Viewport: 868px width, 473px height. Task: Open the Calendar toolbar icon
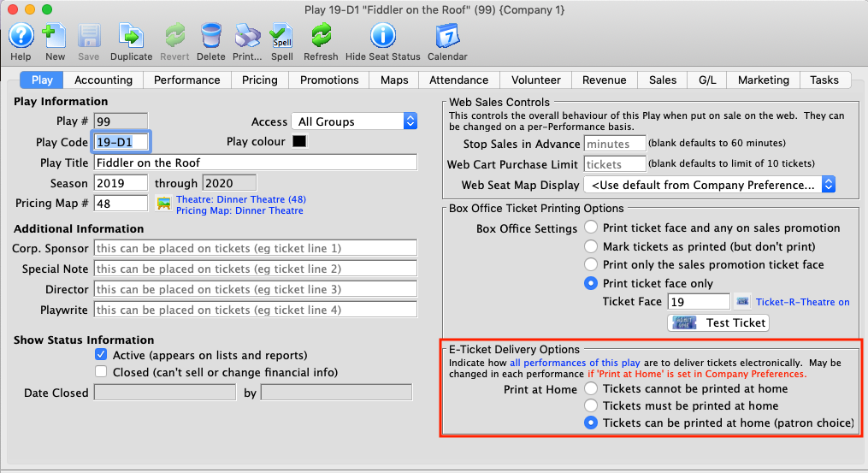pos(447,36)
